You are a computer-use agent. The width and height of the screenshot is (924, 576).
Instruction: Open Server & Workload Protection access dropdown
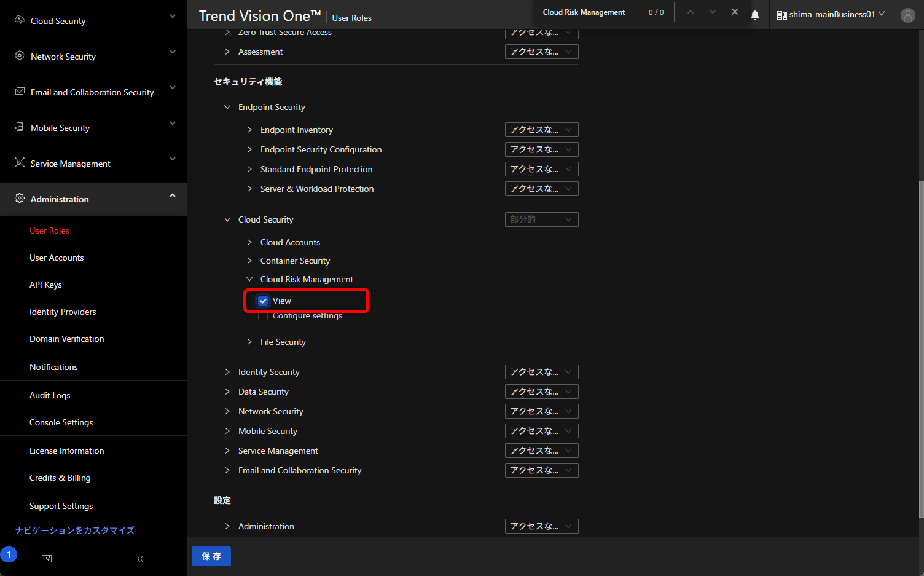tap(541, 189)
